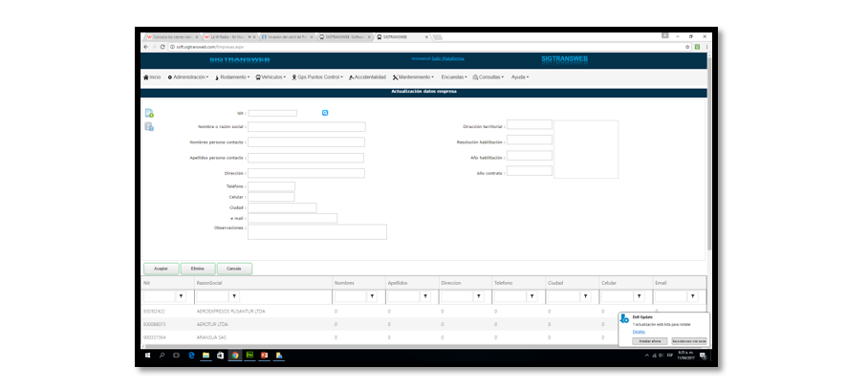Click the Aceptar button

click(162, 269)
